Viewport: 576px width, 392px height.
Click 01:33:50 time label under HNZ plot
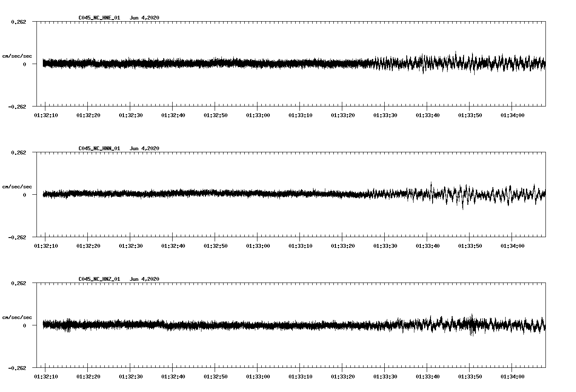tap(470, 377)
